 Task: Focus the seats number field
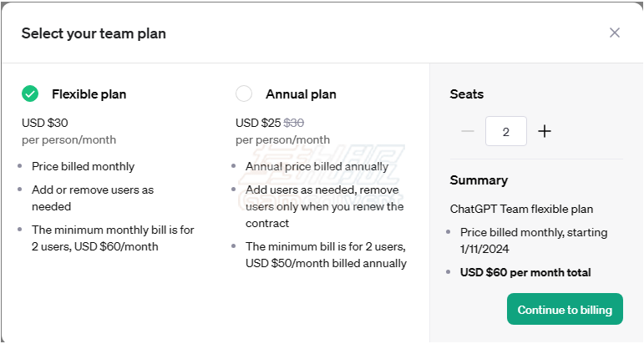point(506,131)
